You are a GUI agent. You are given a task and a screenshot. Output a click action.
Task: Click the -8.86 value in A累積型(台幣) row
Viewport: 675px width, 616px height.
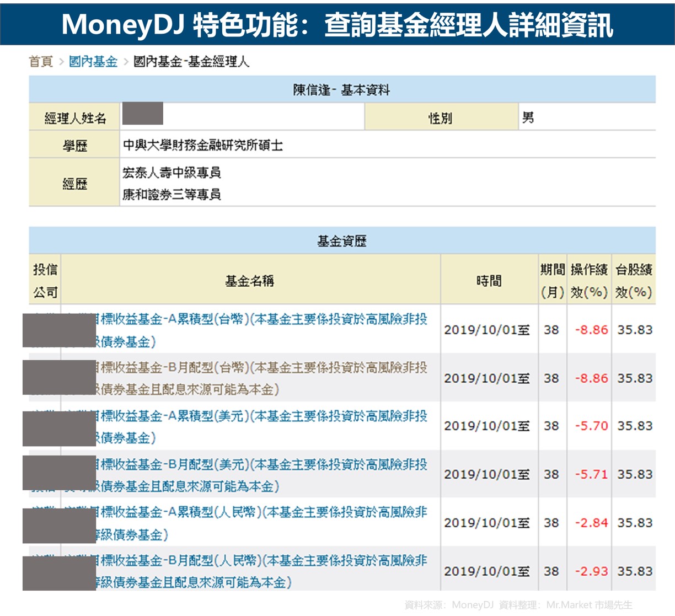591,330
